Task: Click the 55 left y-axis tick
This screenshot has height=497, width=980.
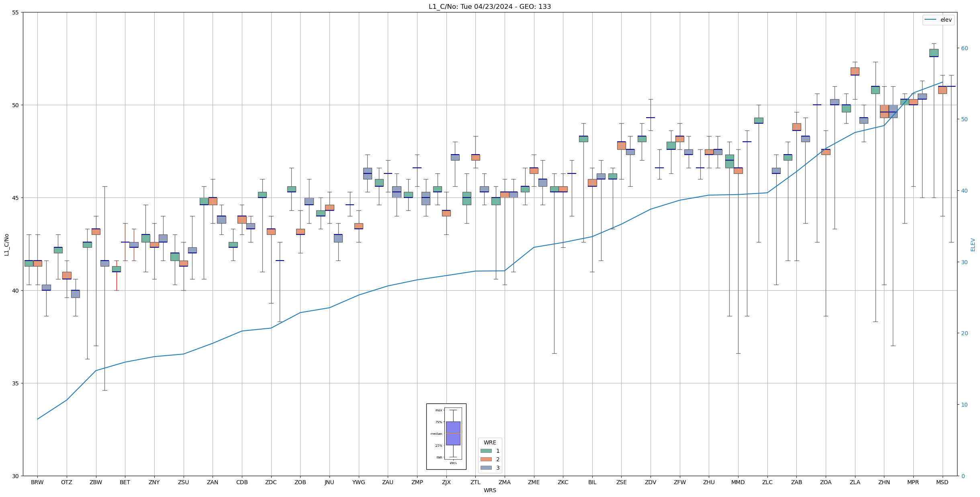Action: (x=16, y=12)
